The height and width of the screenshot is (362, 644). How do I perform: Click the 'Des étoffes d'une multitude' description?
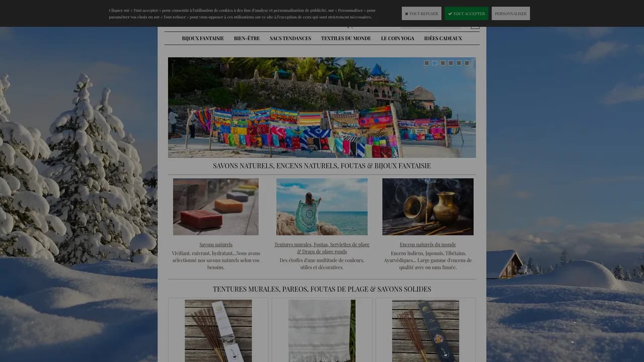[x=322, y=264]
